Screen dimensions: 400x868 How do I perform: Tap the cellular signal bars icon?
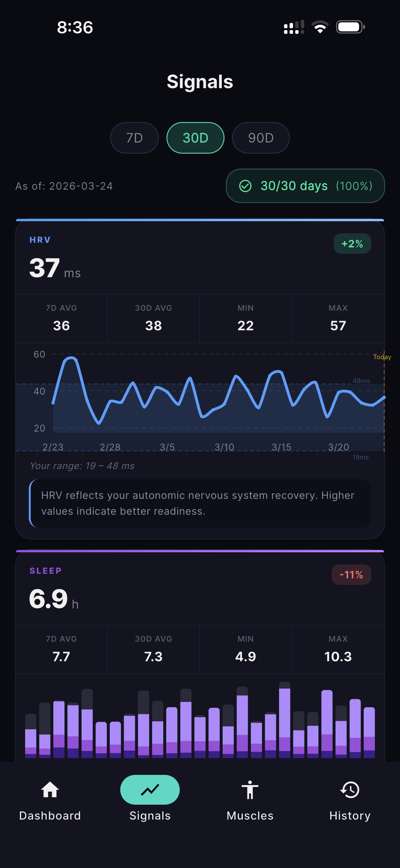294,27
